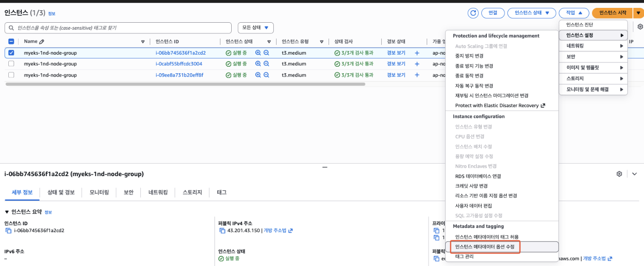Image resolution: width=644 pixels, height=266 pixels.
Task: Click zoom-out filter icon for i-09ee8a731b20eff8f row
Action: [x=266, y=75]
